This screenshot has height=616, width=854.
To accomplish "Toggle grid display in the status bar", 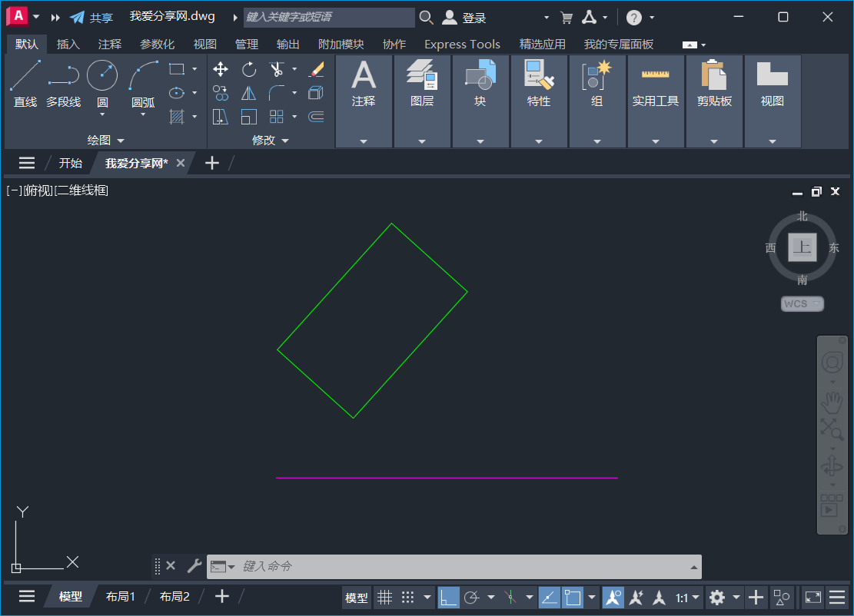I will tap(384, 597).
